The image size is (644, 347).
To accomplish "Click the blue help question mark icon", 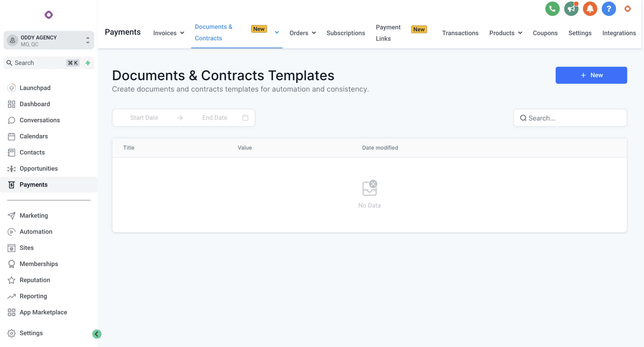I will pos(609,9).
